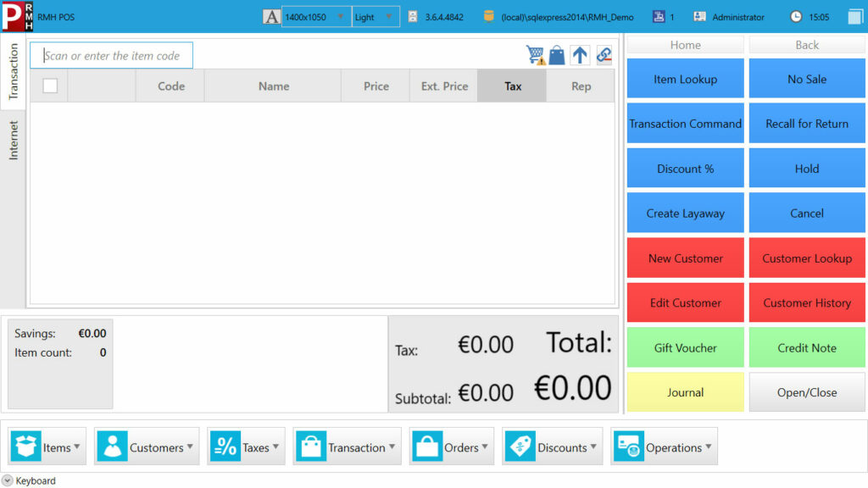Click the Create Layaway button
Viewport: 868px width, 488px height.
click(685, 213)
